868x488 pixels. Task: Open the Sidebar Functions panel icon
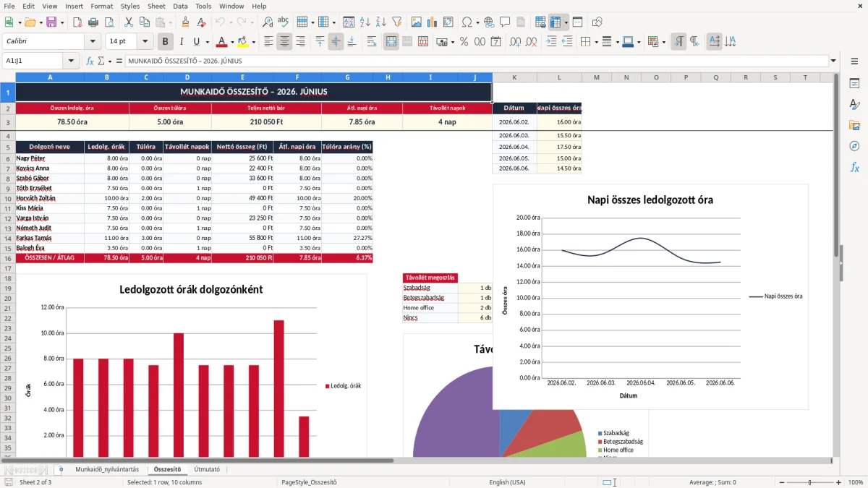(x=854, y=167)
